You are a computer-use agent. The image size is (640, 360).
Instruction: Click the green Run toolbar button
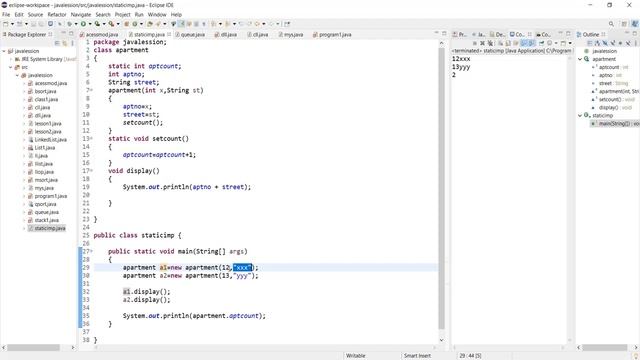(x=83, y=24)
